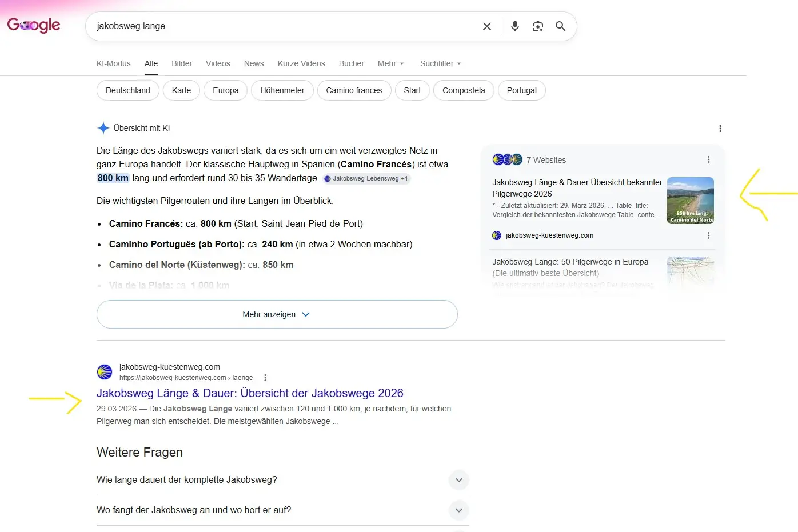Refine search with Deutschland chip
The height and width of the screenshot is (532, 798).
coord(128,90)
